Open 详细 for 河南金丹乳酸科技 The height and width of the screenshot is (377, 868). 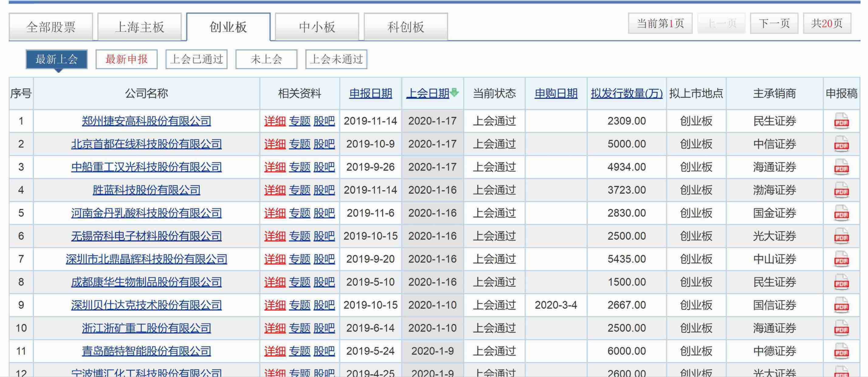point(275,213)
